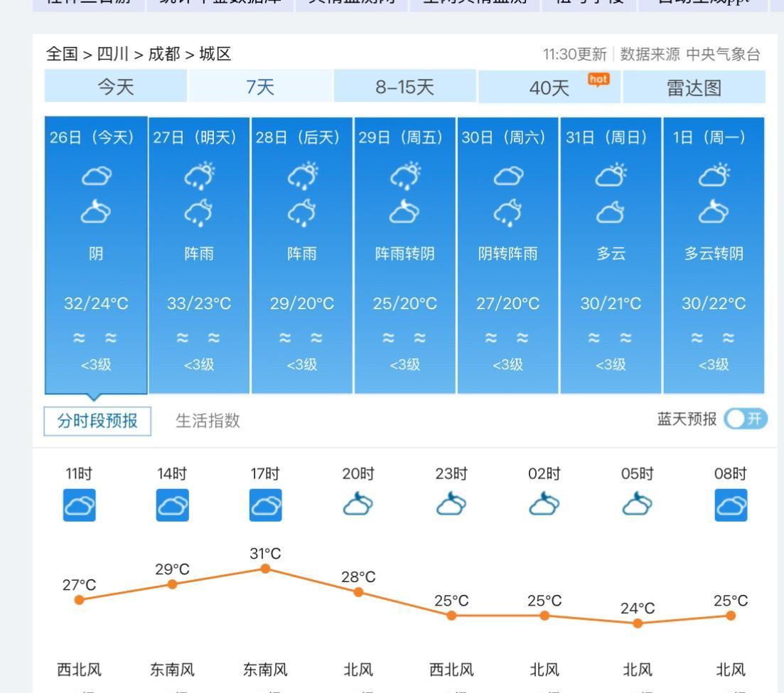Screen dimensions: 784x693
Task: Click the 20时 night cloudy icon
Action: [358, 505]
